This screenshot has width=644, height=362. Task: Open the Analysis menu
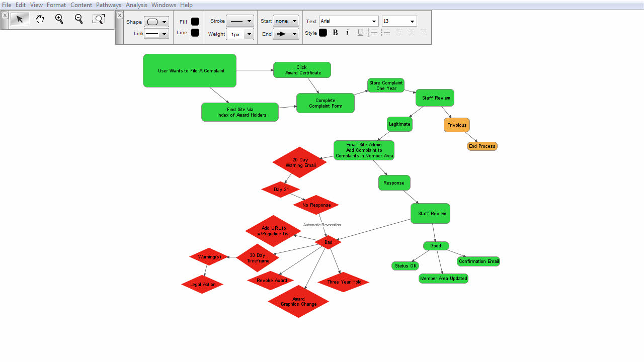pos(136,5)
